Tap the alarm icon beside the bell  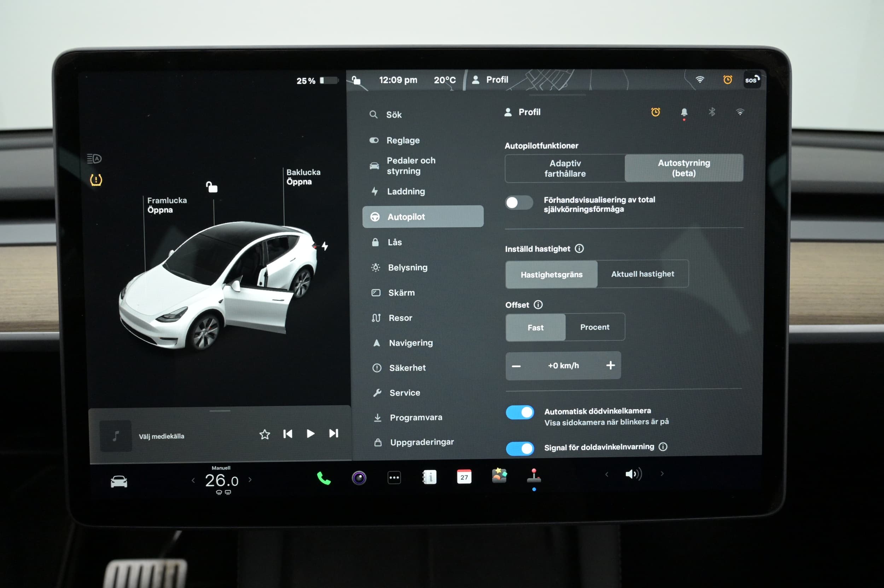pos(656,112)
